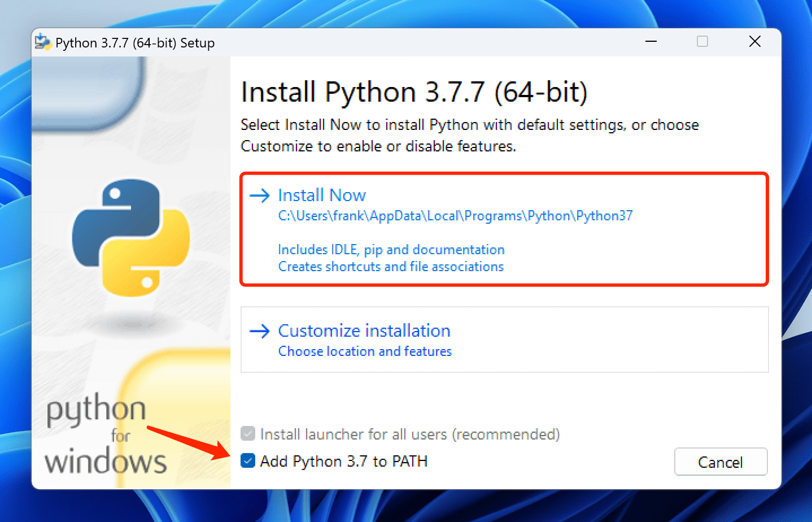Screen dimensions: 812x522
Task: Click 'Creates shortcuts and file associations' text
Action: point(391,267)
